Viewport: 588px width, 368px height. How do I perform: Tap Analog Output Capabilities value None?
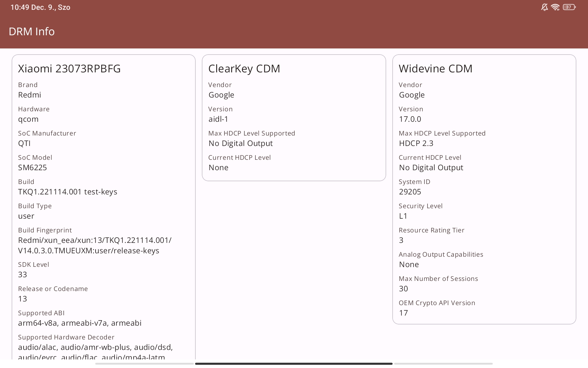point(409,264)
